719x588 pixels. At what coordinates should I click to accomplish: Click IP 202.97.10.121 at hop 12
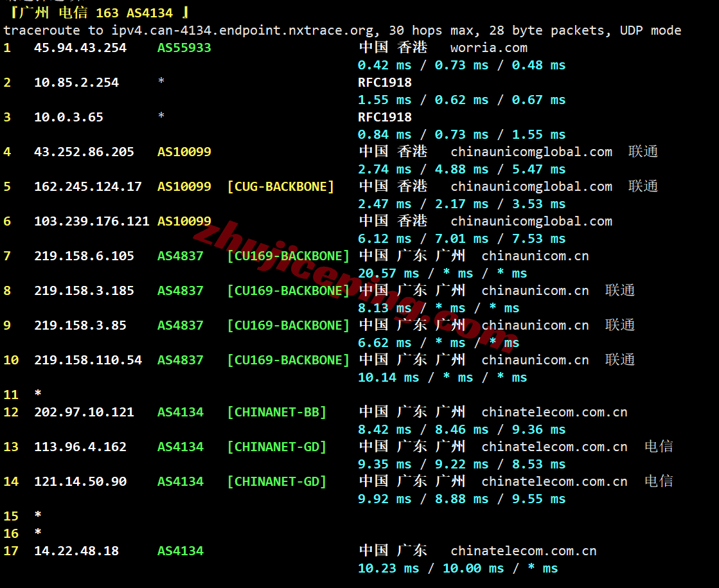[84, 413]
